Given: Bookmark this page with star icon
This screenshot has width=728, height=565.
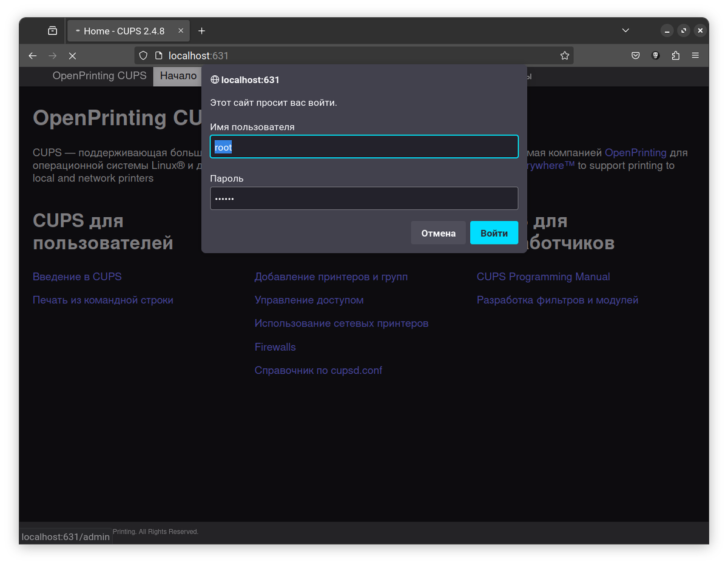Looking at the screenshot, I should click(x=565, y=56).
